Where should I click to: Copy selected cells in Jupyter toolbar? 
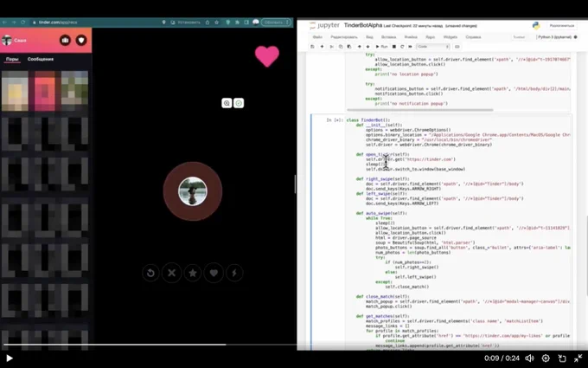341,47
